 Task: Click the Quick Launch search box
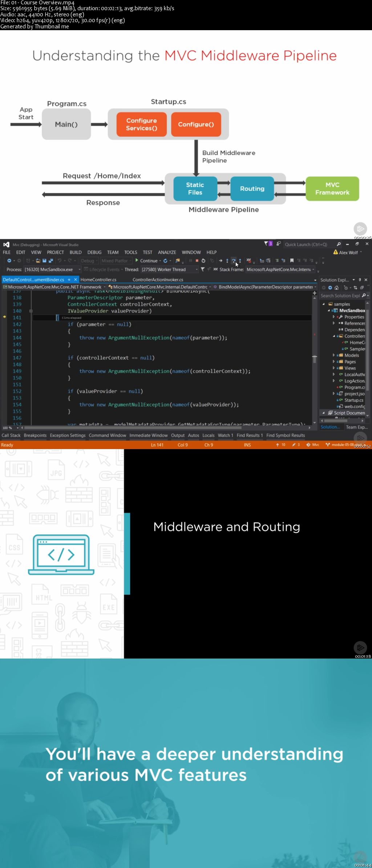tap(309, 244)
